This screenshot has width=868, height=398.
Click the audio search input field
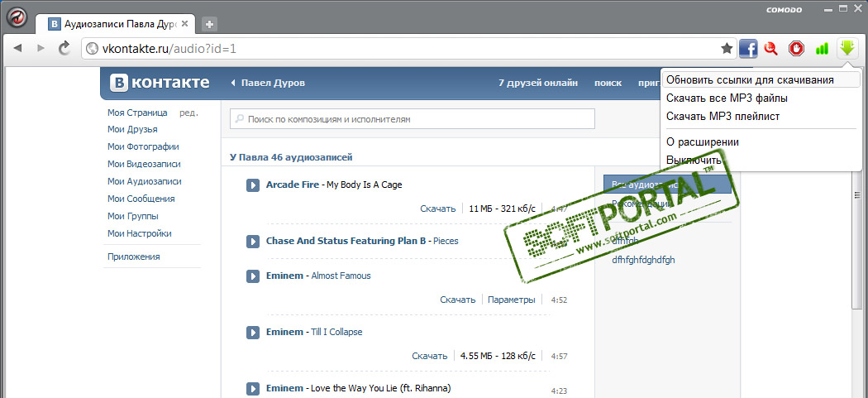pyautogui.click(x=413, y=118)
